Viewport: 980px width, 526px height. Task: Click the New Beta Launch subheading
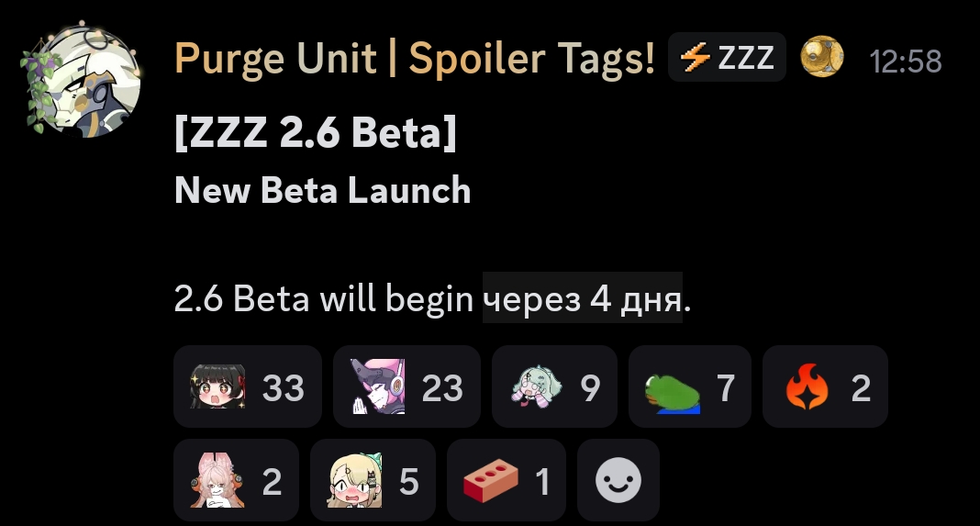pyautogui.click(x=322, y=190)
